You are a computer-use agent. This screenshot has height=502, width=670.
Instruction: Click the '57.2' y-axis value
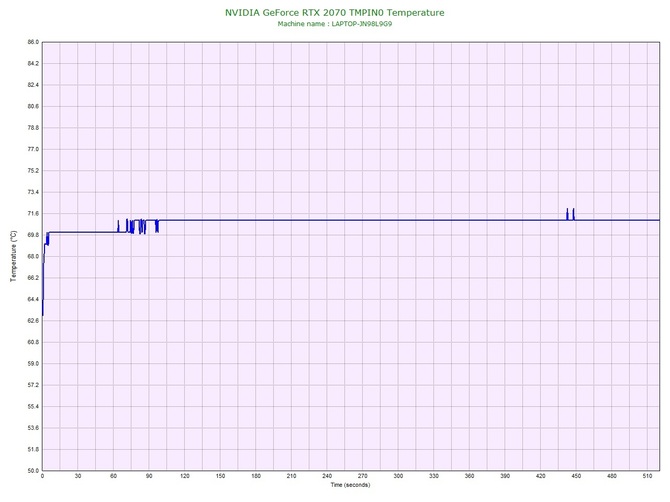tap(33, 385)
